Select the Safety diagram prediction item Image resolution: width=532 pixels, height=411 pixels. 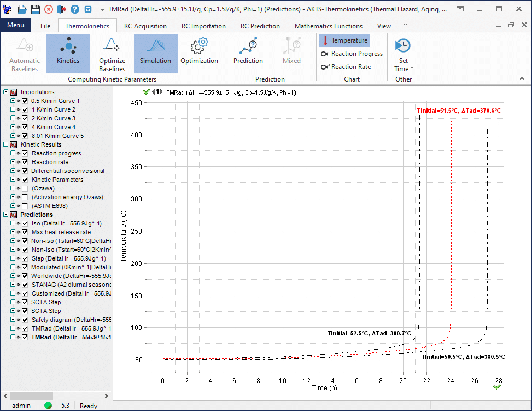pos(71,320)
